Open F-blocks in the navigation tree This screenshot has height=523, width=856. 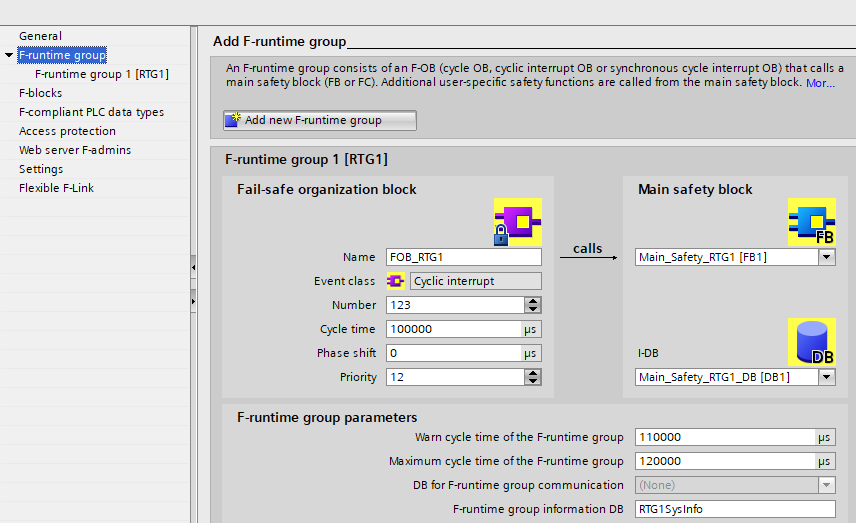pyautogui.click(x=40, y=93)
